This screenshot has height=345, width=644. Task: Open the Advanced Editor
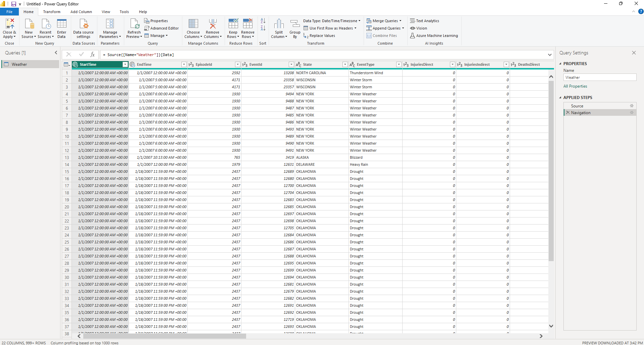point(162,28)
